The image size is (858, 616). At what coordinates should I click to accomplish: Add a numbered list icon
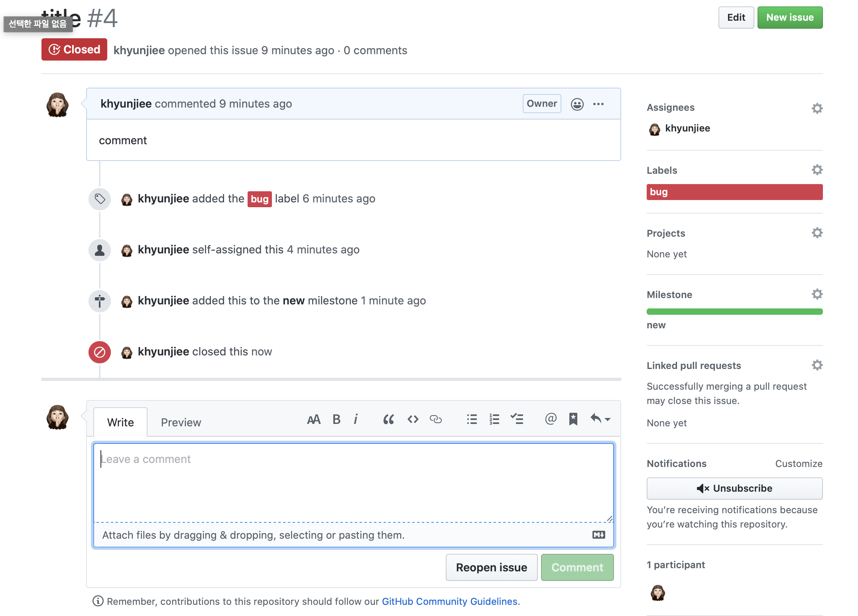494,419
